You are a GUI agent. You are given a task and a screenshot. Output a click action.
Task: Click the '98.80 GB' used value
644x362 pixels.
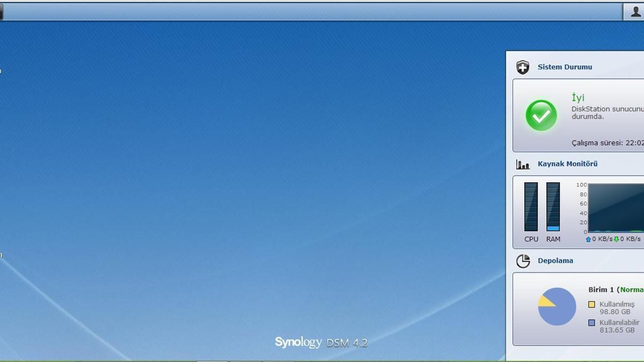point(615,312)
